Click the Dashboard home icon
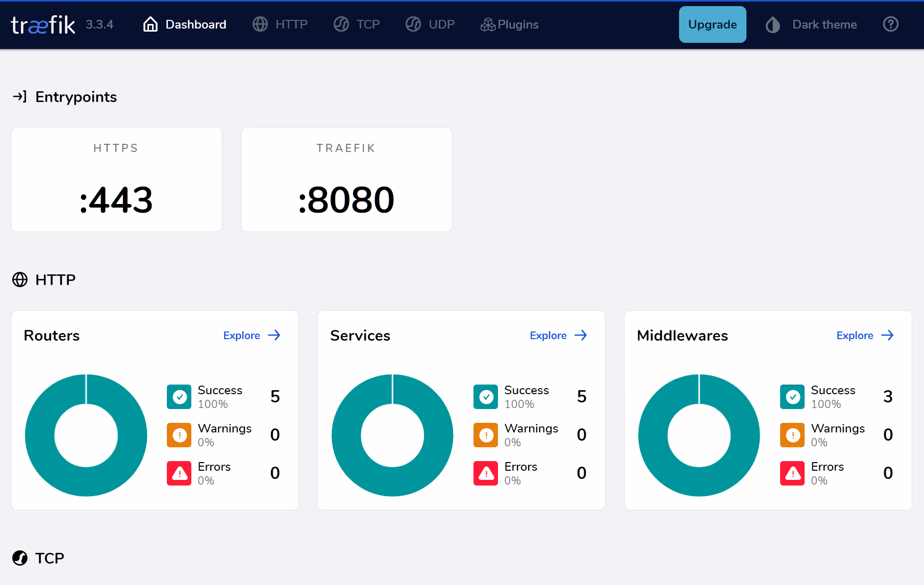The image size is (924, 585). click(150, 24)
